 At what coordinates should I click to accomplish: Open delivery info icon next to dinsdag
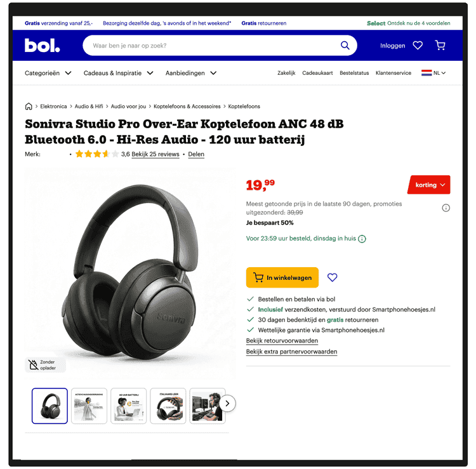(x=362, y=239)
